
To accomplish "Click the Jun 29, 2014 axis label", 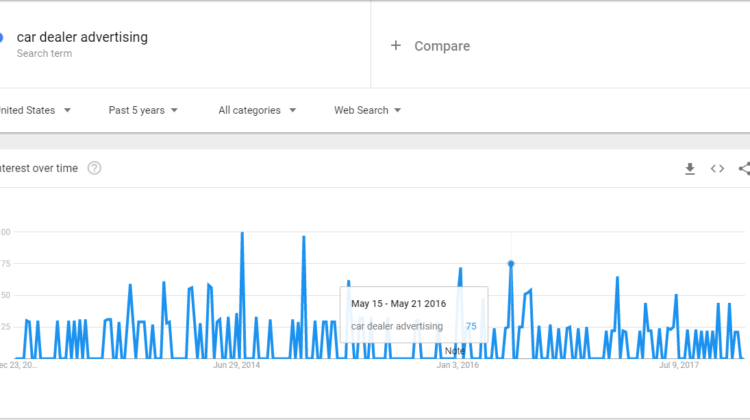I will pyautogui.click(x=237, y=366).
